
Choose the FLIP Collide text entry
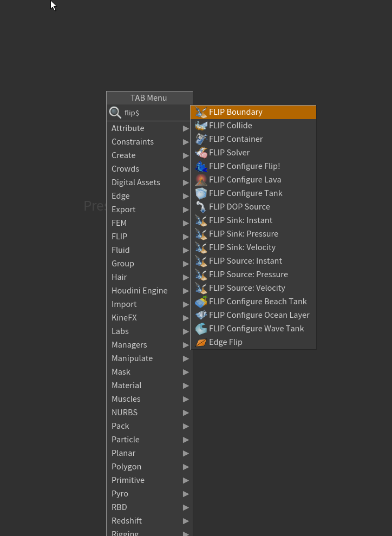[x=230, y=126]
